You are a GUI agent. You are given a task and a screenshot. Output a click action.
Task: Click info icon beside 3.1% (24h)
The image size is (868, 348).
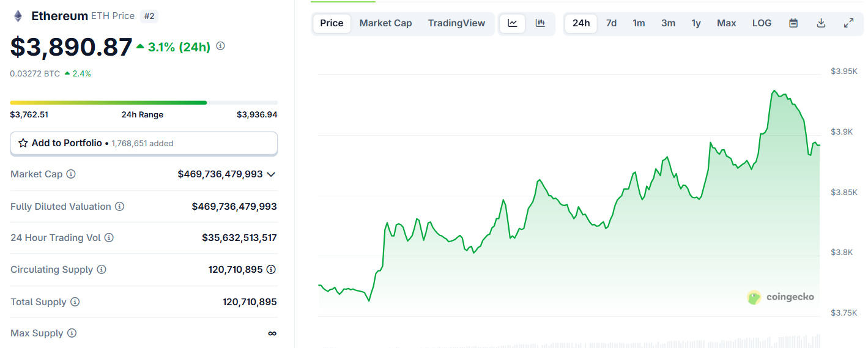(x=220, y=46)
